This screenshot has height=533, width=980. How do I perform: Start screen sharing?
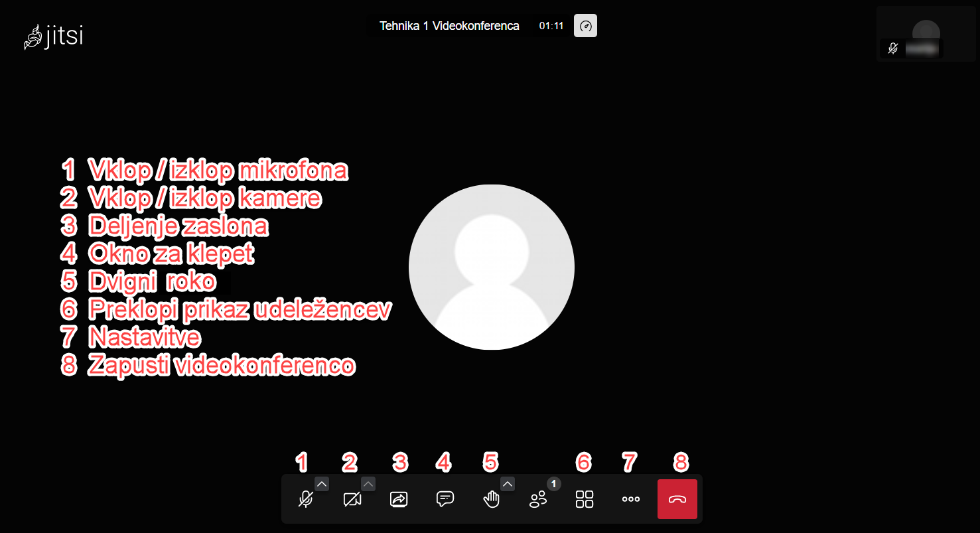click(x=398, y=499)
